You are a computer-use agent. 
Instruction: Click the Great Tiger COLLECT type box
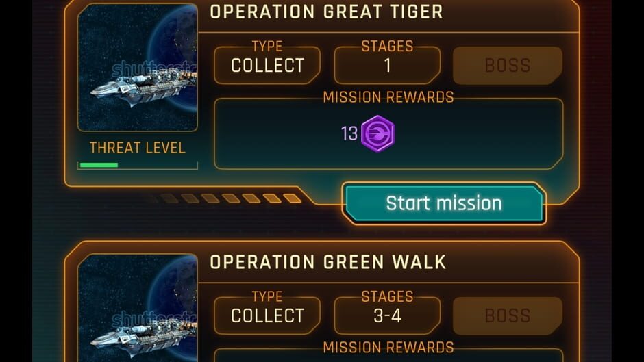[267, 65]
